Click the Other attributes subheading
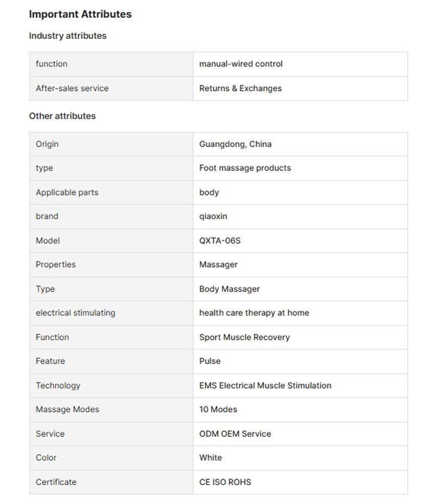 [x=62, y=116]
